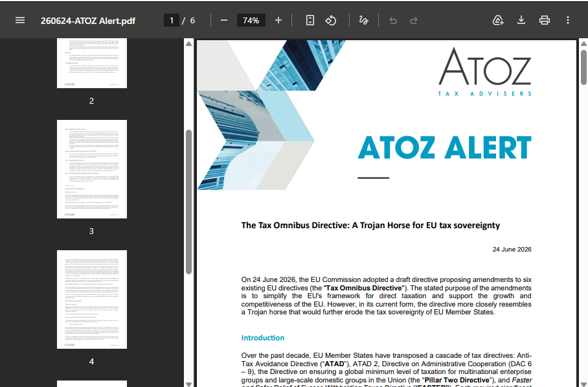The width and height of the screenshot is (588, 387).
Task: Redo the annotation
Action: click(414, 20)
